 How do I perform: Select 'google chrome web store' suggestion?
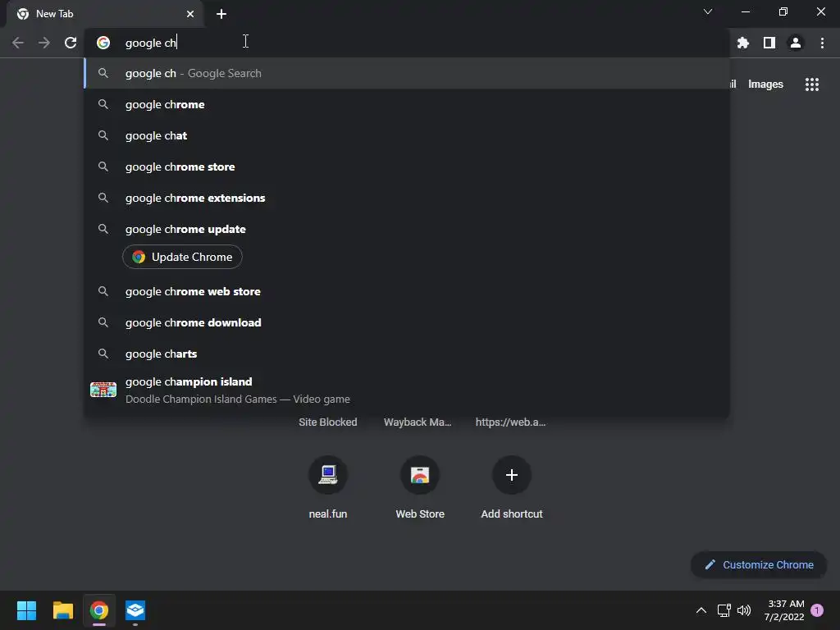[x=407, y=291]
